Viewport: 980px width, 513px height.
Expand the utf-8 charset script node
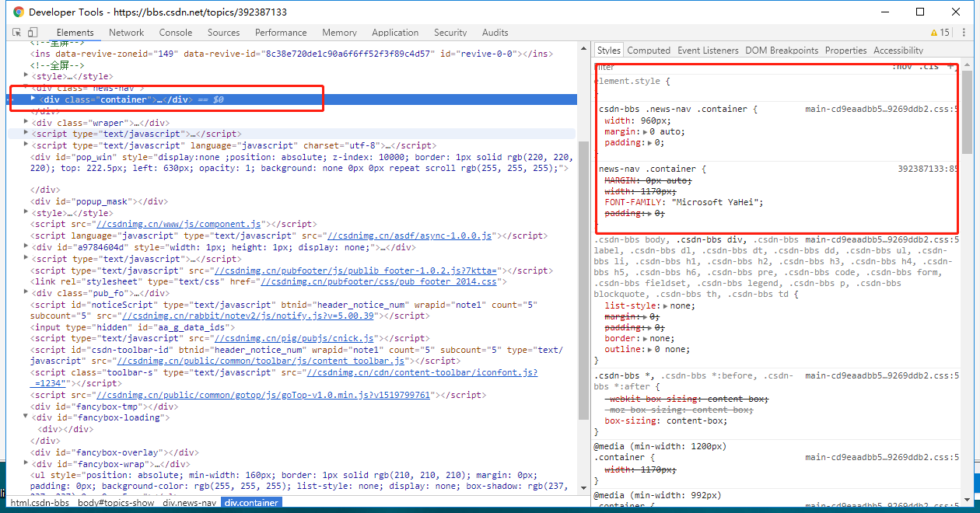pyautogui.click(x=26, y=145)
